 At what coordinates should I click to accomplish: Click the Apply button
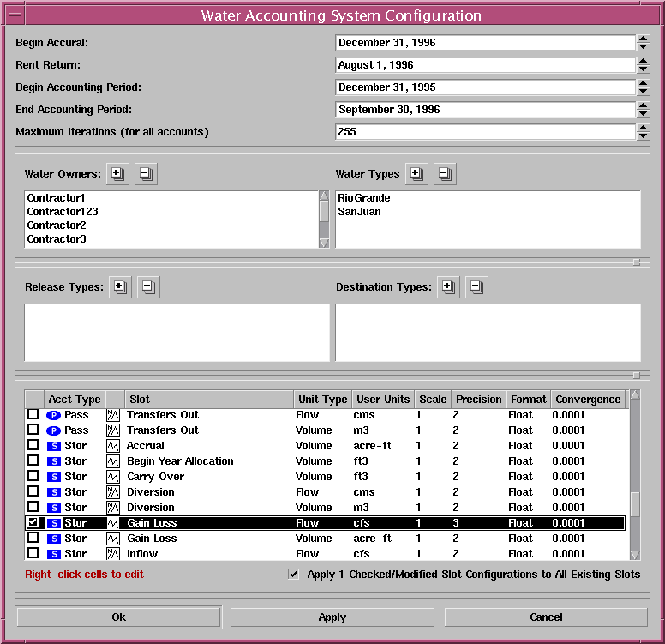click(332, 617)
